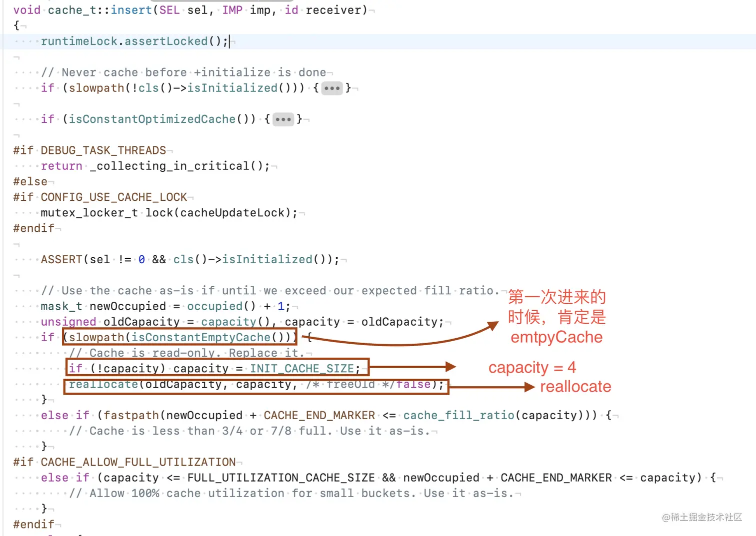Click the _collecting_in_critical call
This screenshot has width=756, height=536.
tap(179, 166)
